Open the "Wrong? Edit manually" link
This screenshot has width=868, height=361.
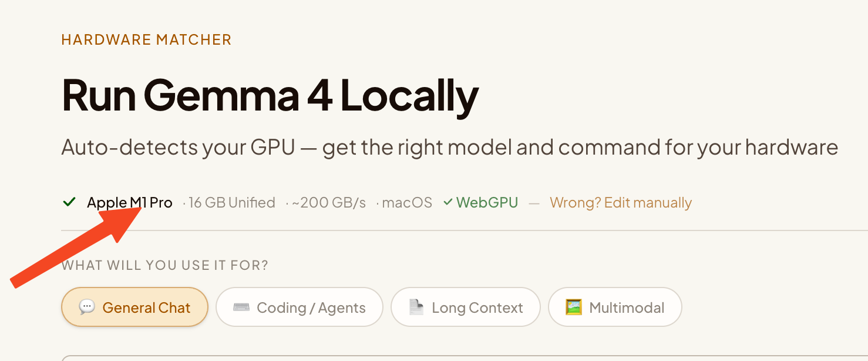point(621,203)
